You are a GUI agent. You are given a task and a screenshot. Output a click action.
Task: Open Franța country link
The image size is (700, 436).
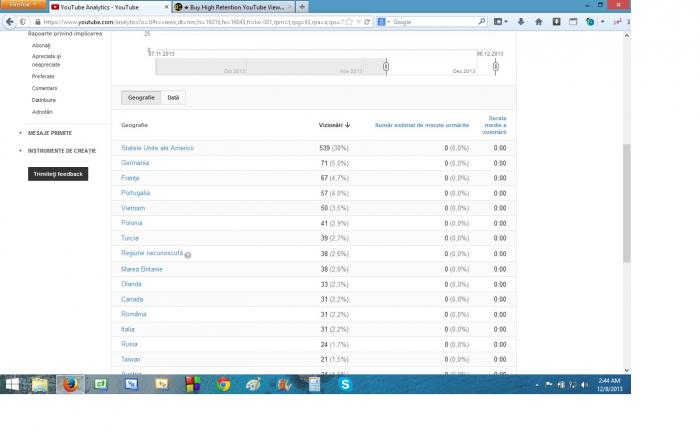pyautogui.click(x=130, y=178)
